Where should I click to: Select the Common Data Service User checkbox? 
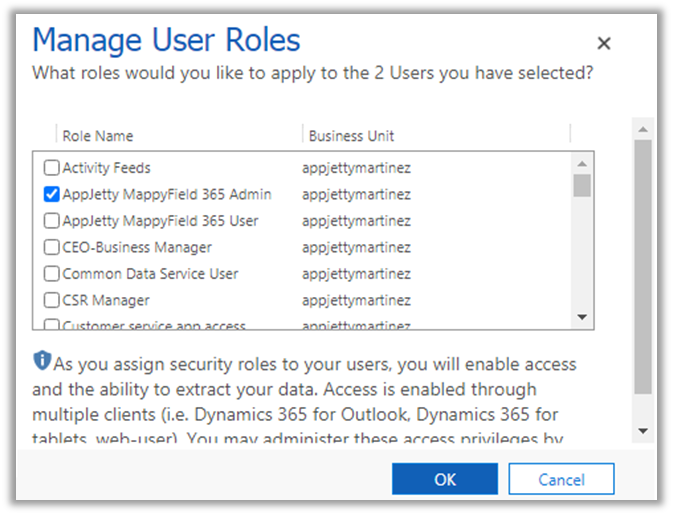(x=52, y=273)
